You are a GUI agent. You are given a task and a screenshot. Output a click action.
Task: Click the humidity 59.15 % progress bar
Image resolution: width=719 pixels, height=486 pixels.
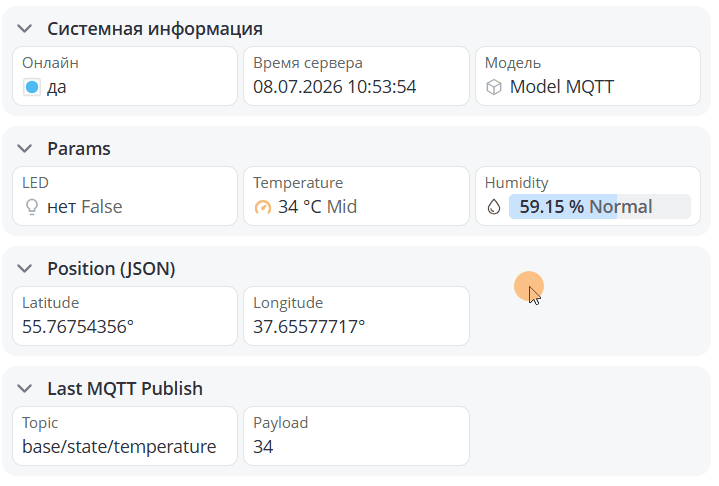600,207
